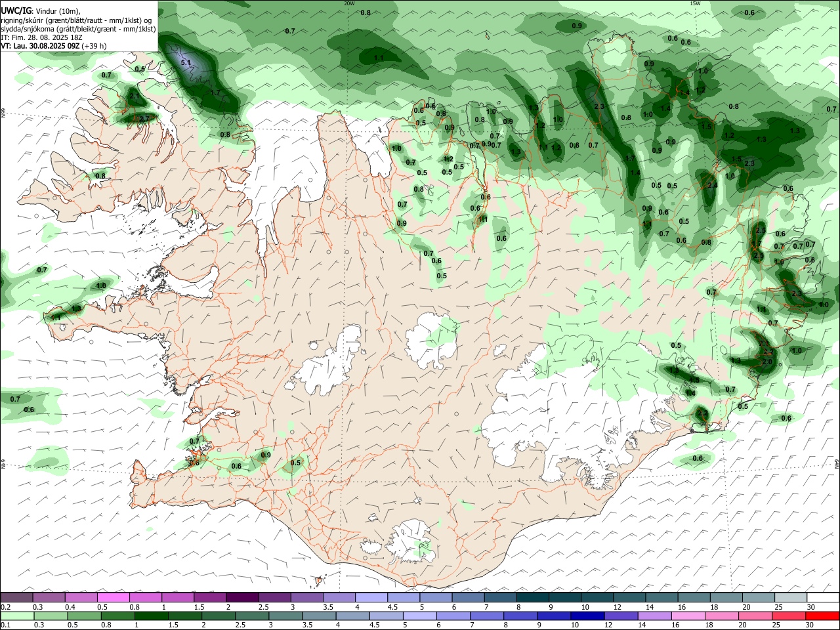Select the 'IT: Fim. 28. 08. 2025 18Z' initialization time line
The image size is (840, 630).
(41, 37)
